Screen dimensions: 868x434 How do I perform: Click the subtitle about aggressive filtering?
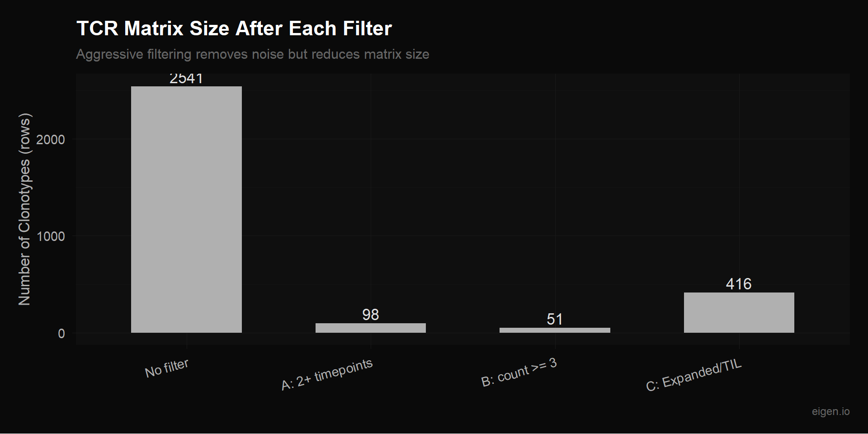tap(252, 54)
